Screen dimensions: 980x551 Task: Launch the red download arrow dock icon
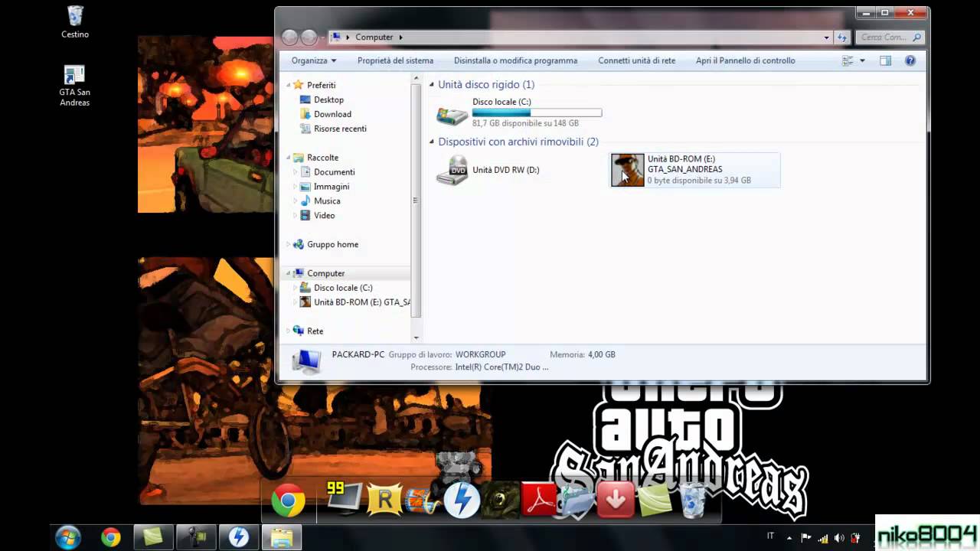pyautogui.click(x=616, y=500)
